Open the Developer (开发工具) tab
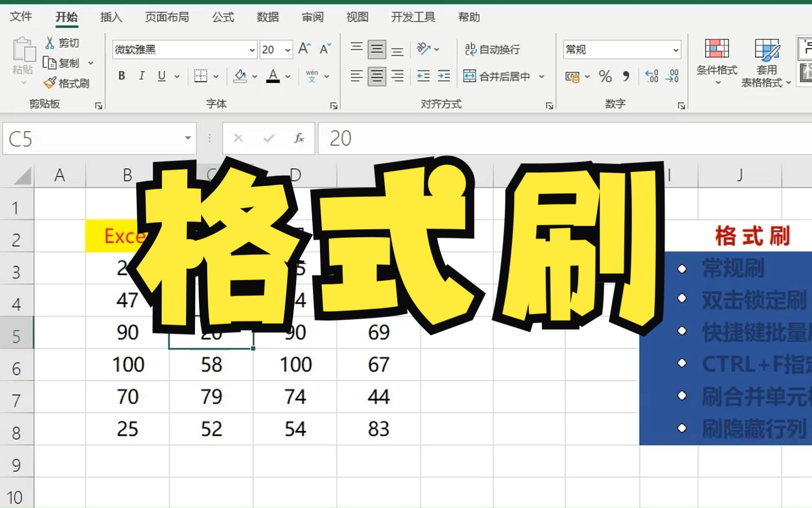This screenshot has height=508, width=812. 414,17
